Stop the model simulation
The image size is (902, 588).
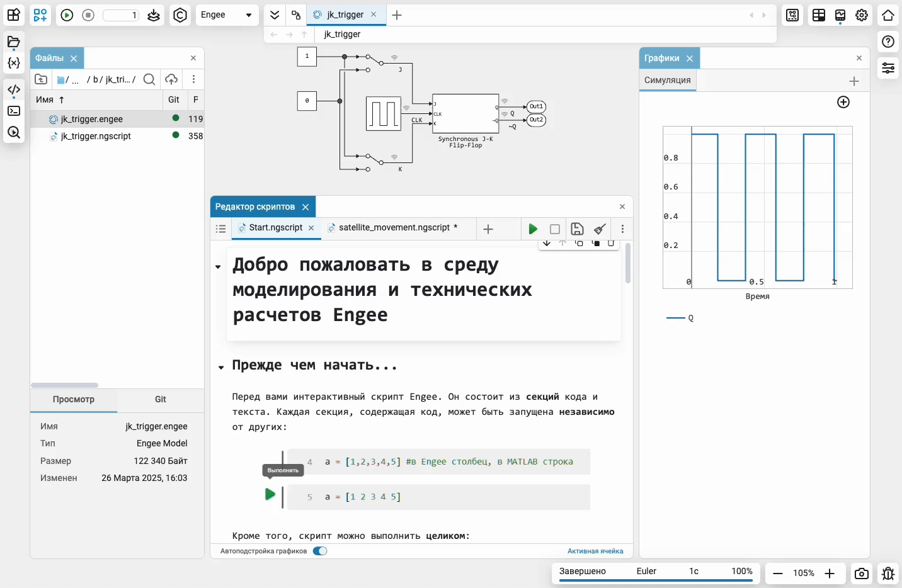pyautogui.click(x=88, y=15)
